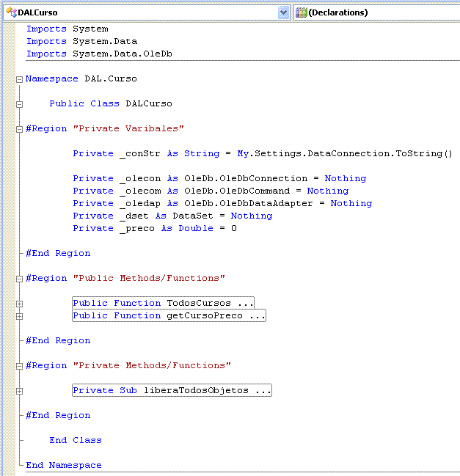Viewport: 460px width, 476px height.
Task: Collapse the Namespace DAL.Curso block
Action: coord(19,79)
